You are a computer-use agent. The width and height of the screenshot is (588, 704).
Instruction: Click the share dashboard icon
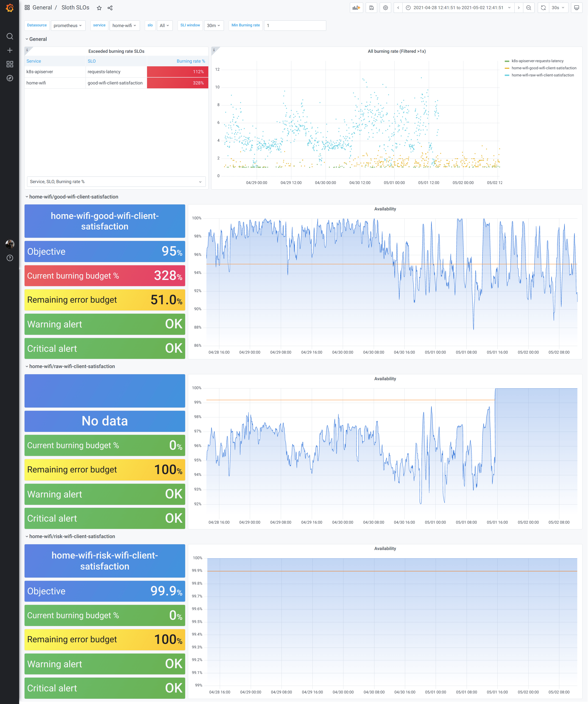[110, 8]
